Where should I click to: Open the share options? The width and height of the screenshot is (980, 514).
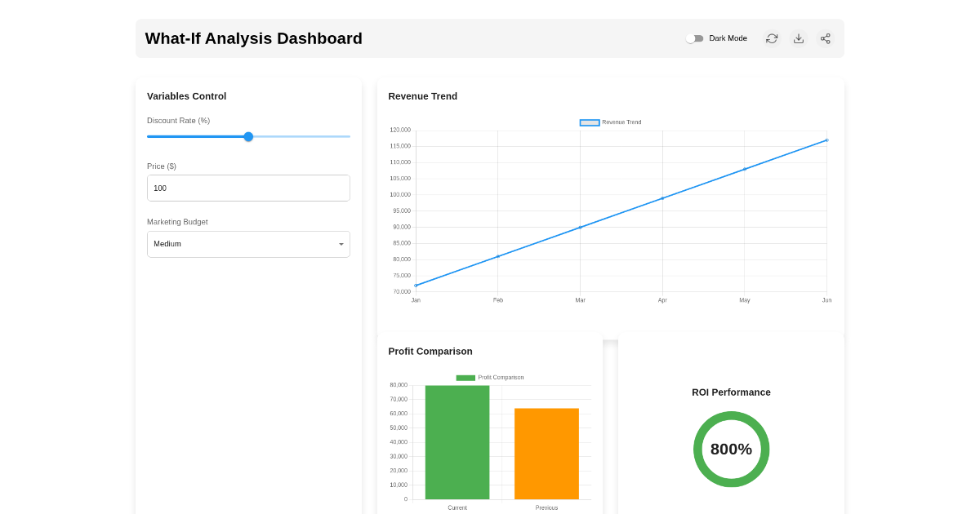(x=825, y=38)
